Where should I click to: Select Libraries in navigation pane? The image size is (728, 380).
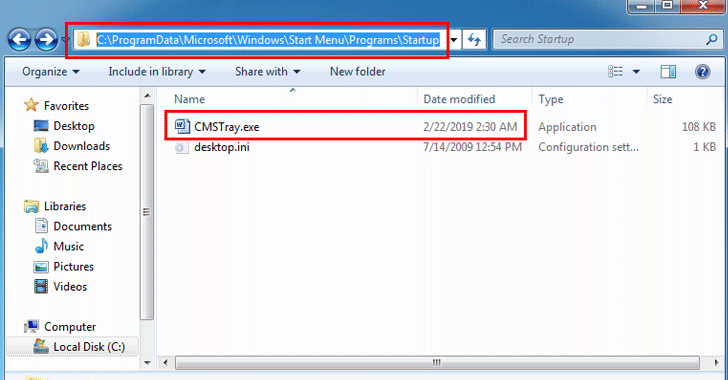coord(65,206)
